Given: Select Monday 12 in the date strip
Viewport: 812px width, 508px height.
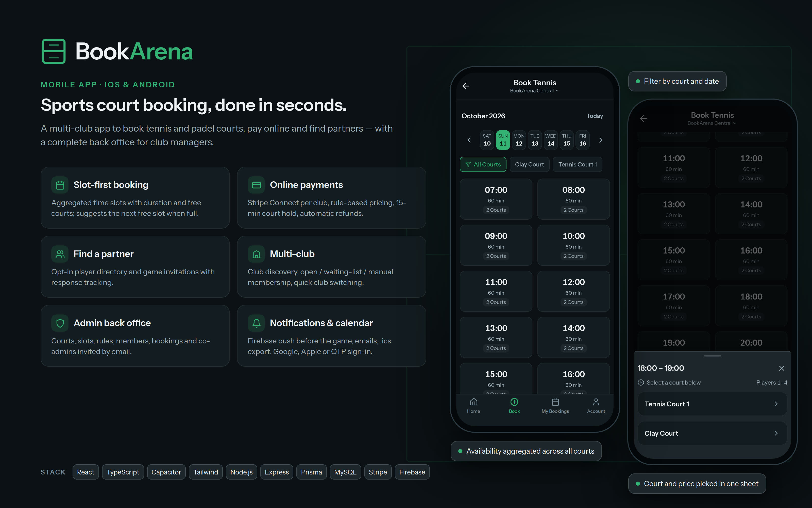Looking at the screenshot, I should tap(519, 140).
